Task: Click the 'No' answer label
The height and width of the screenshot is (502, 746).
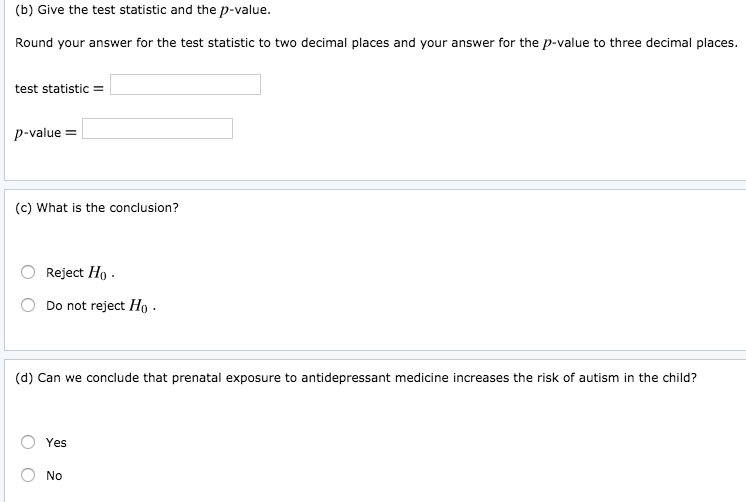Action: point(54,476)
